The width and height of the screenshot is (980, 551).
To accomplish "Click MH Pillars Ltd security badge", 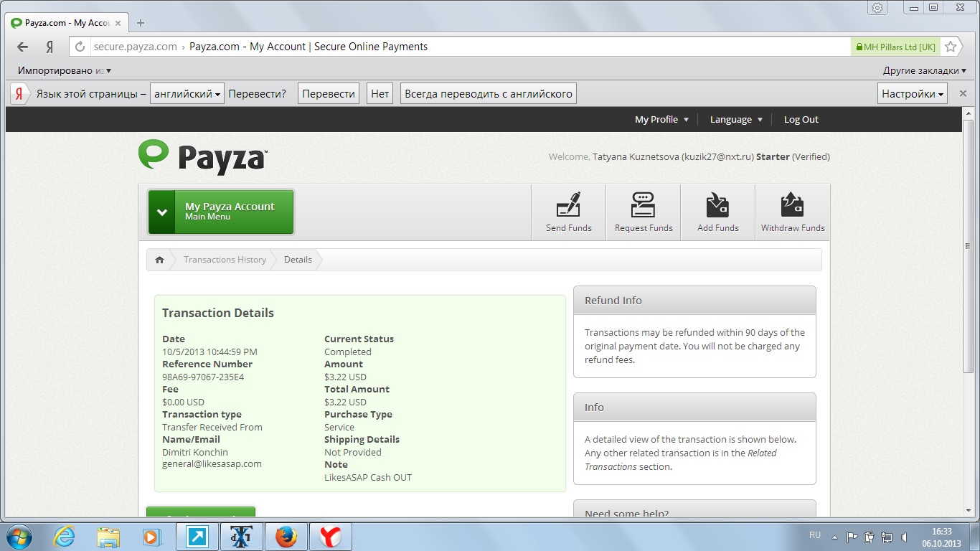I will coord(895,47).
